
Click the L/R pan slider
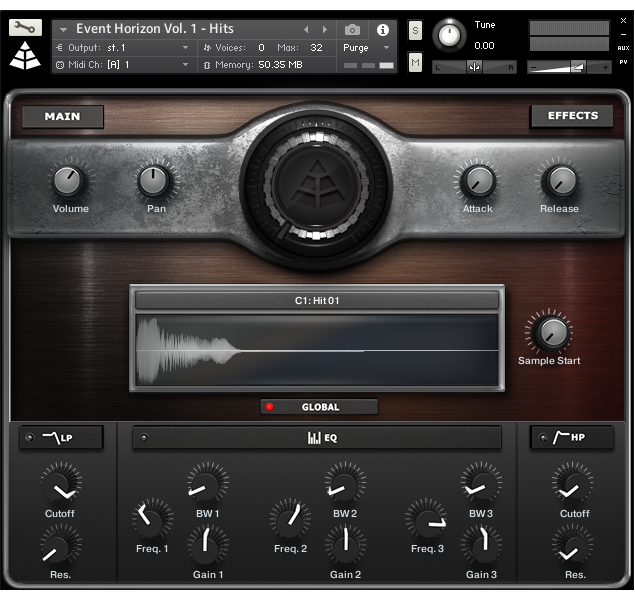click(474, 67)
